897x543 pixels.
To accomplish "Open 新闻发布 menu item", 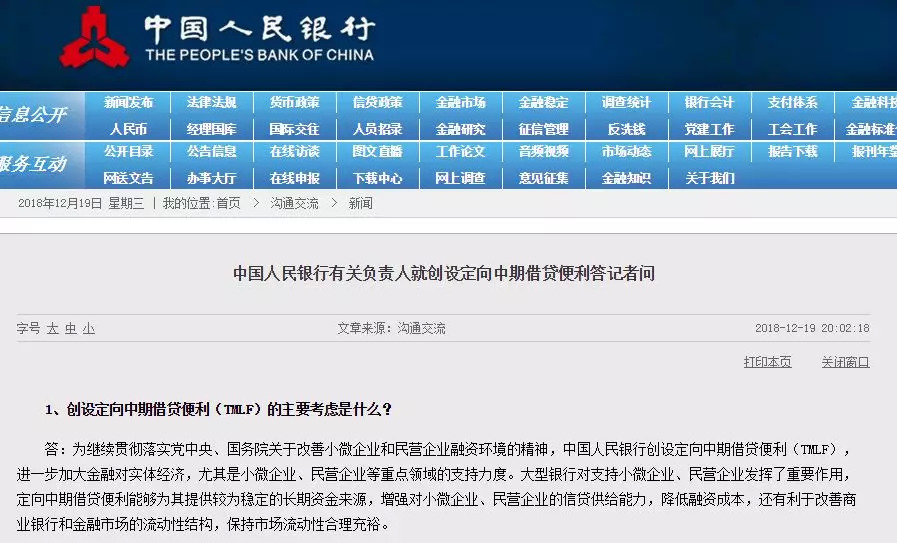I will click(x=129, y=102).
